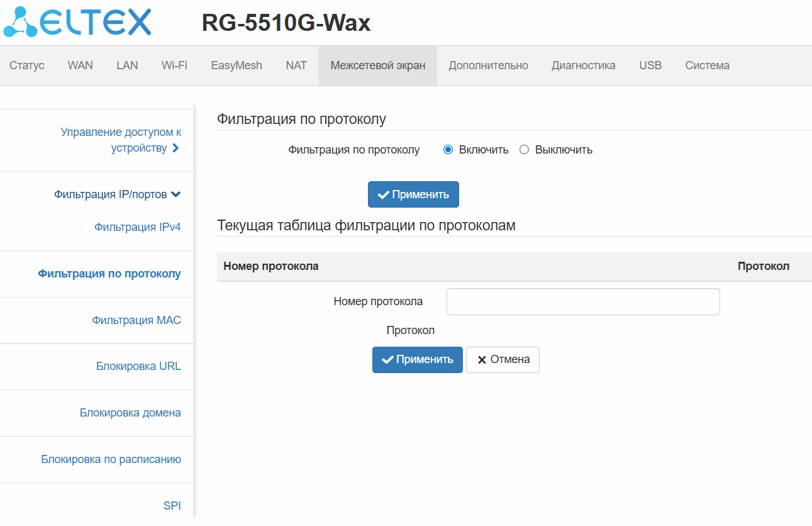
Task: Open Блокировка по расписанию link
Action: tap(111, 459)
